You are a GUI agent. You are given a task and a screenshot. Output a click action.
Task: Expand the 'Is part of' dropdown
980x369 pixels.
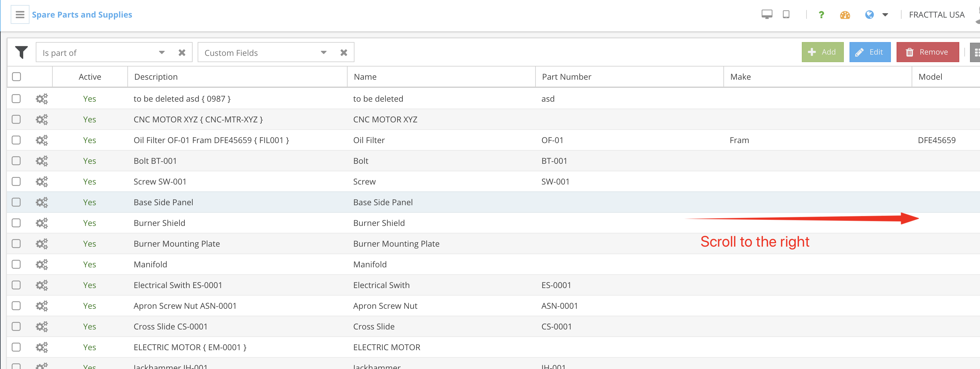point(162,52)
